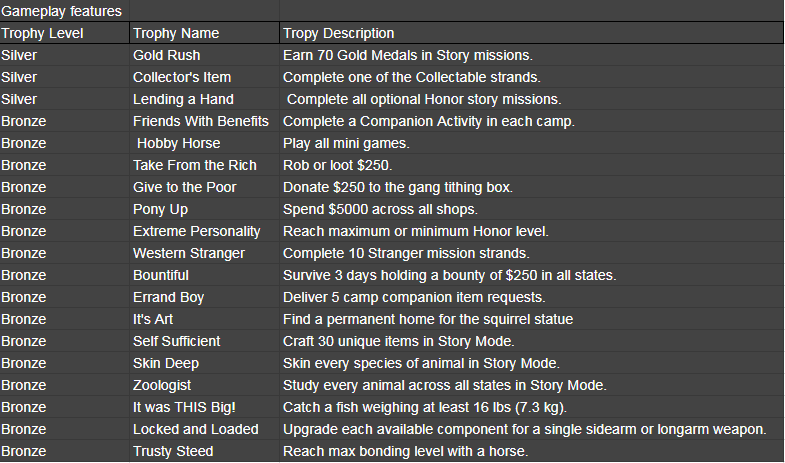Click the 'Friends With Benefits' cell

(x=201, y=121)
